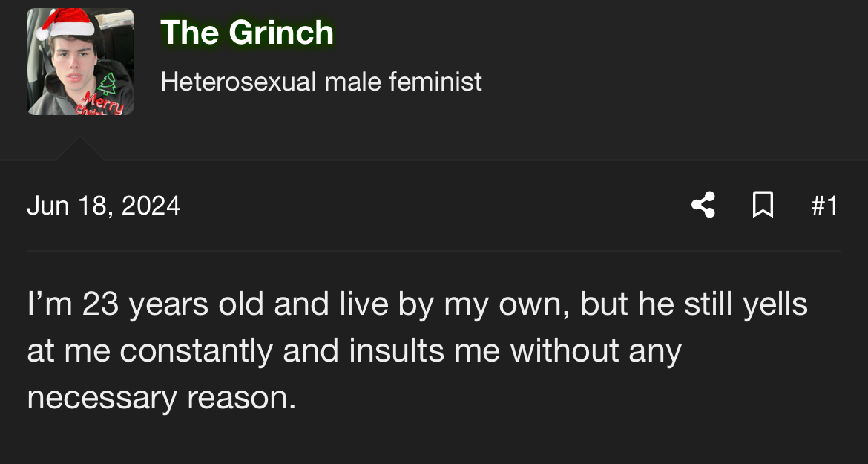The width and height of the screenshot is (868, 464).
Task: Click the words "necessary reason." in post
Action: point(161,398)
